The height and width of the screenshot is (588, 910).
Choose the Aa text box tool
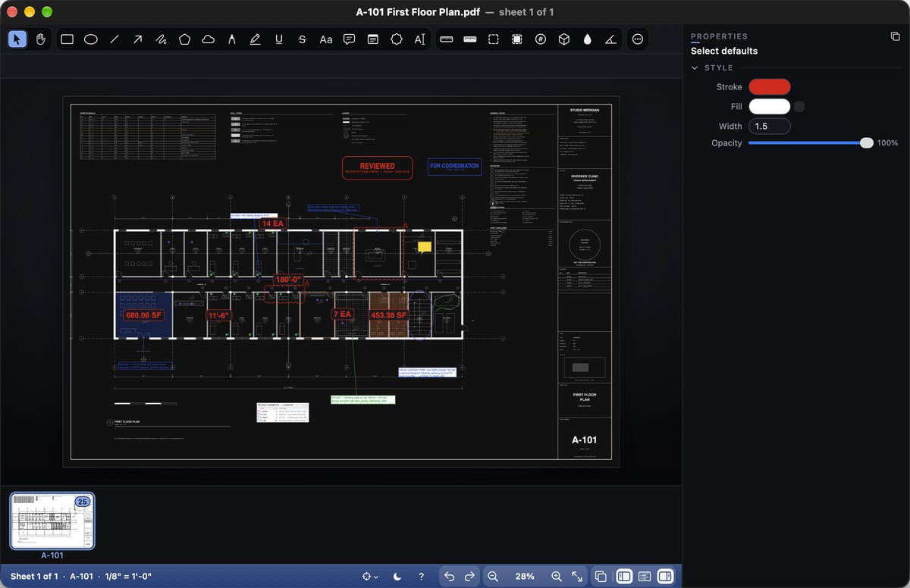(x=326, y=39)
